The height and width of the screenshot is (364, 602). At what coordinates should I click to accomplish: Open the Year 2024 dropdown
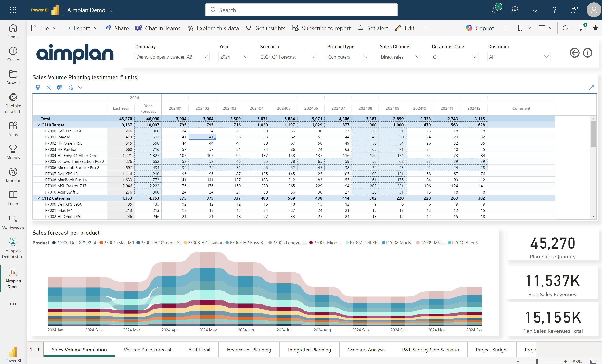pyautogui.click(x=234, y=57)
